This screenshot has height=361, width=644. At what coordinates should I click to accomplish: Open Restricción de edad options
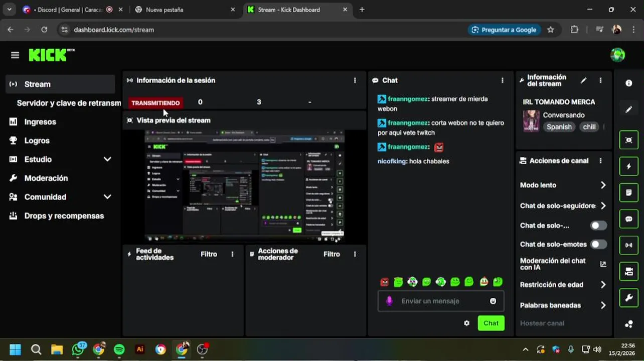coord(563,285)
